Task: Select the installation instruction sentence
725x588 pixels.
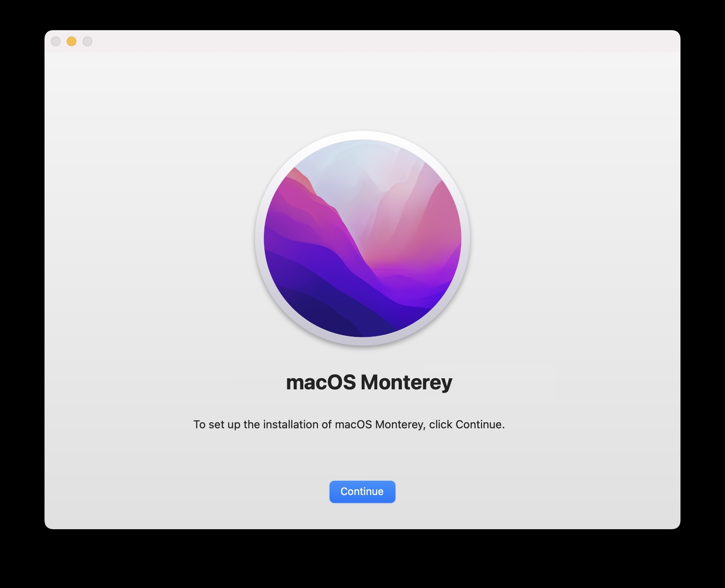Action: [348, 424]
